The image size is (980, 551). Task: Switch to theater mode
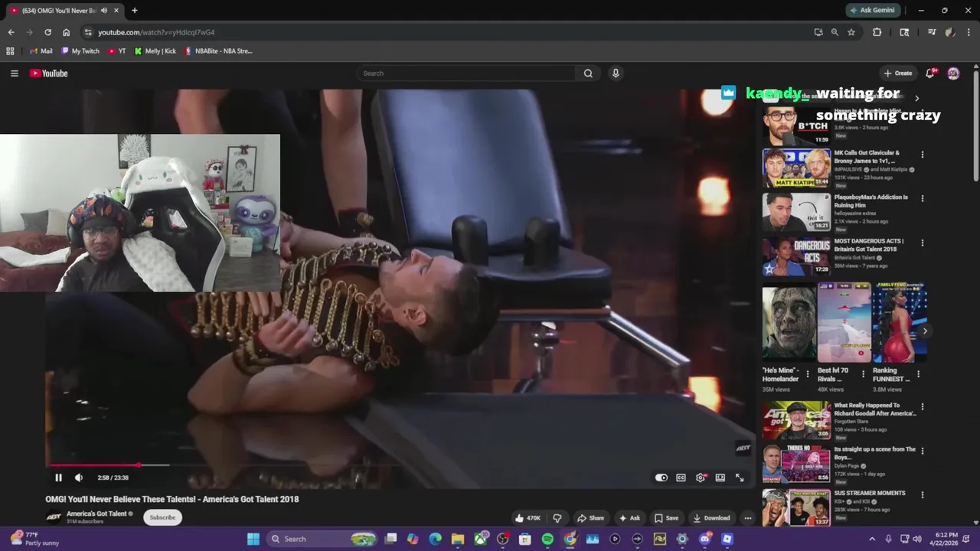(x=720, y=478)
